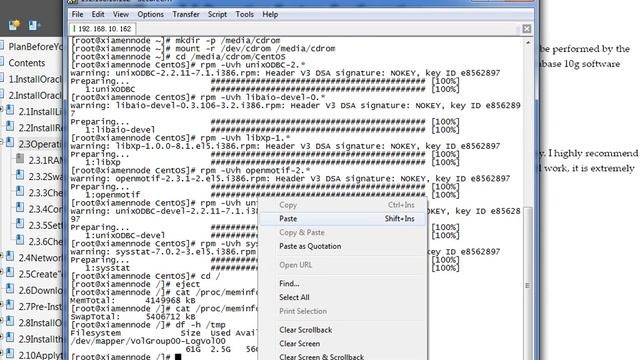Click the bookmark icon beside 2.1Install
The image size is (640, 360).
(10, 110)
